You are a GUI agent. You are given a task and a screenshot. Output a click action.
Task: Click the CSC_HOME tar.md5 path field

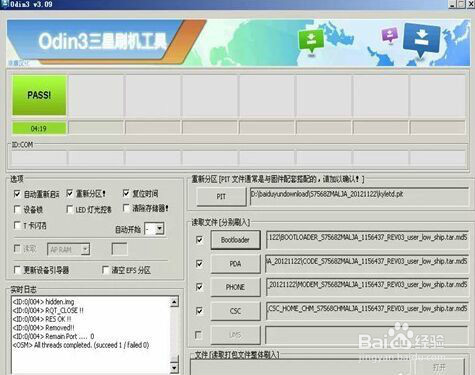(367, 311)
